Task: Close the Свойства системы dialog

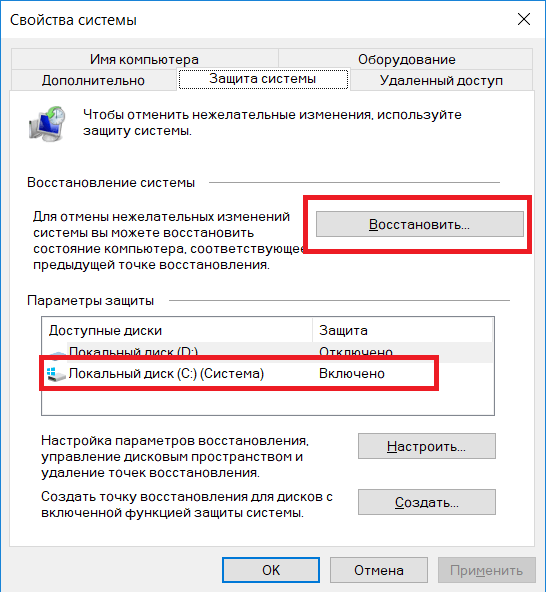Action: (524, 19)
